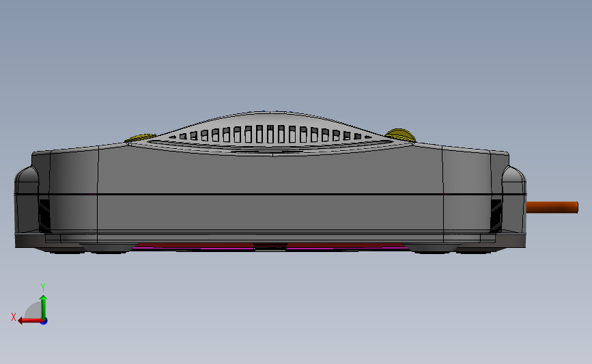Select the slotted vent grille on the dome
Image resolution: width=592 pixels, height=364 pixels.
(x=270, y=134)
